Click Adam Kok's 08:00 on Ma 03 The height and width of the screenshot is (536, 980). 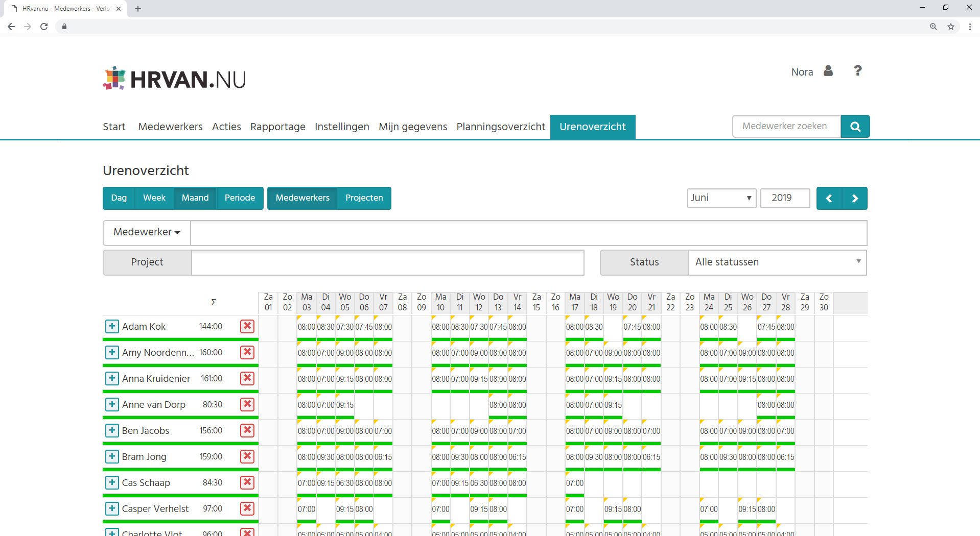[x=307, y=327]
